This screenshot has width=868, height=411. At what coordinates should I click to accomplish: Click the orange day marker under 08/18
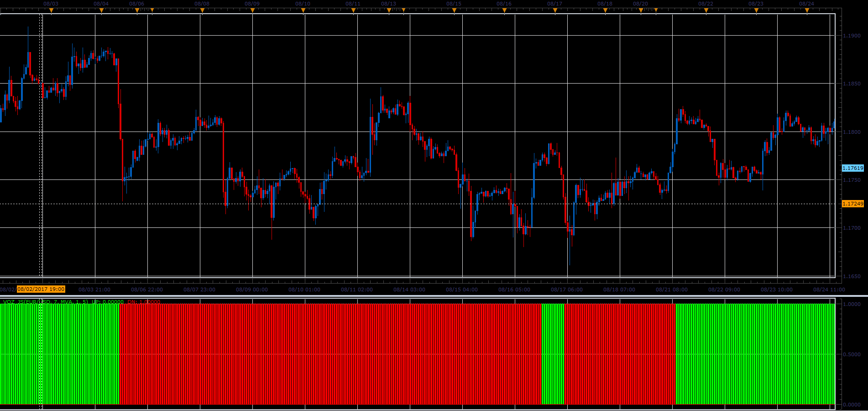pyautogui.click(x=605, y=10)
